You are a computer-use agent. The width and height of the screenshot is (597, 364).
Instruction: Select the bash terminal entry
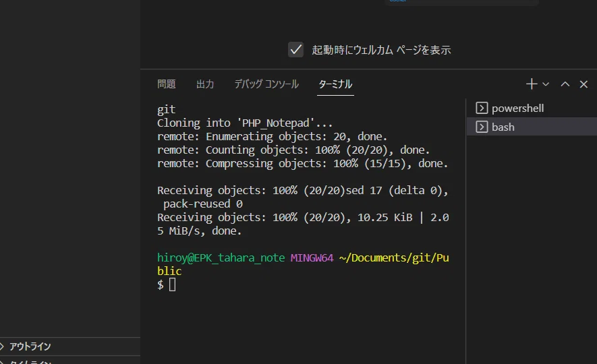532,127
